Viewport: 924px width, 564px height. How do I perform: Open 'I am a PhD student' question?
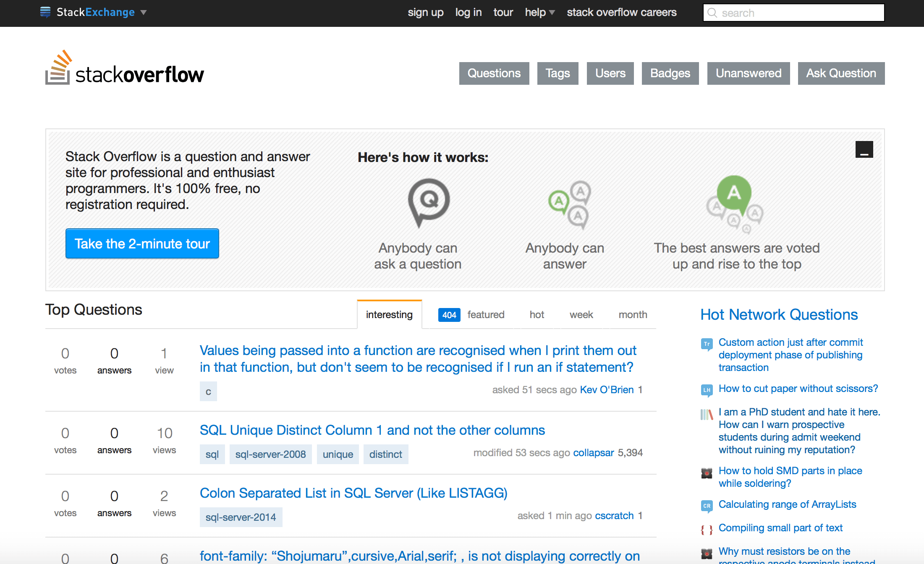tap(799, 431)
